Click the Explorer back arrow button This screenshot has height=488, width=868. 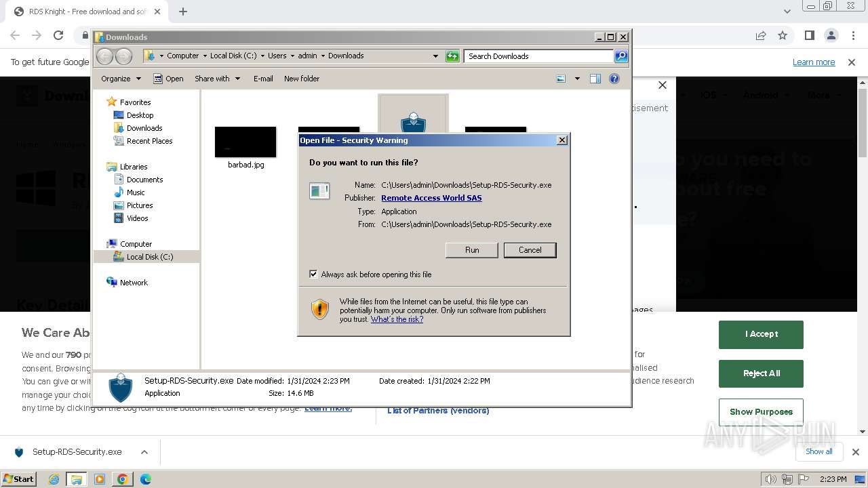(x=104, y=56)
